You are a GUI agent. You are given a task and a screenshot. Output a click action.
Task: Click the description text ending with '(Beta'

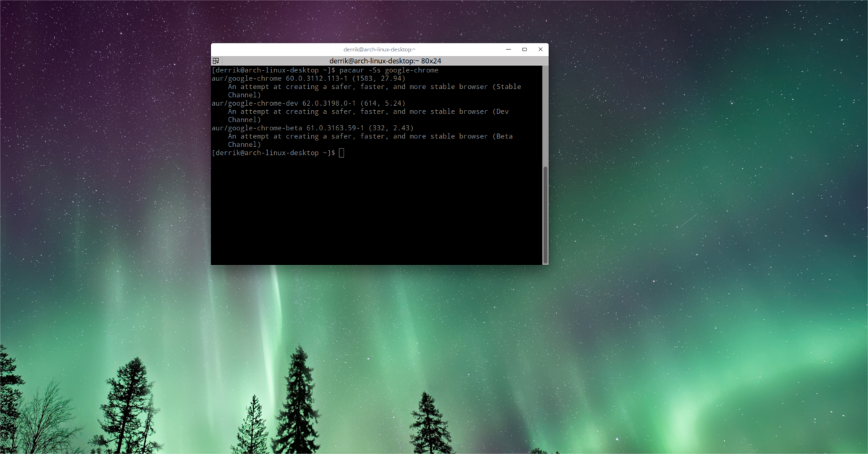click(x=370, y=136)
